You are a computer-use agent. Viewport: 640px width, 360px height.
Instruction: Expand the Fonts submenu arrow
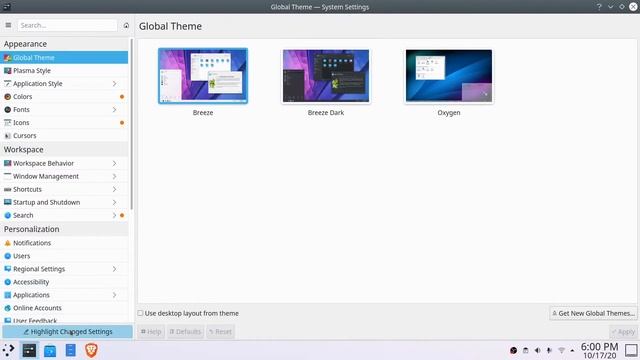pyautogui.click(x=114, y=110)
